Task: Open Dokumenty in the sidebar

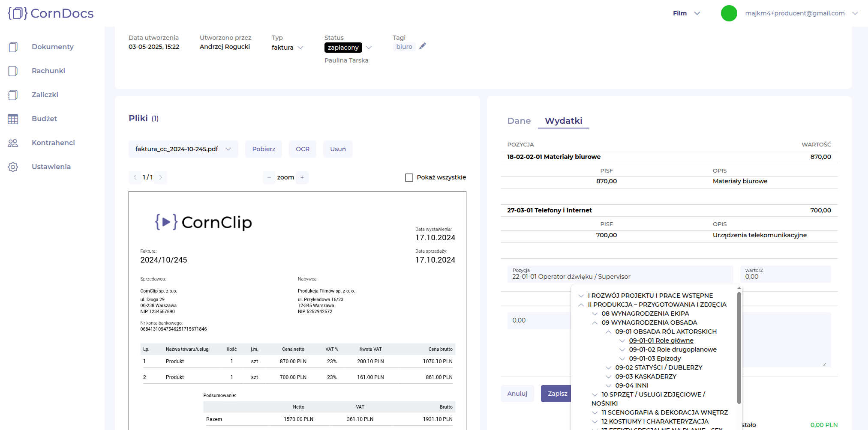Action: [53, 47]
